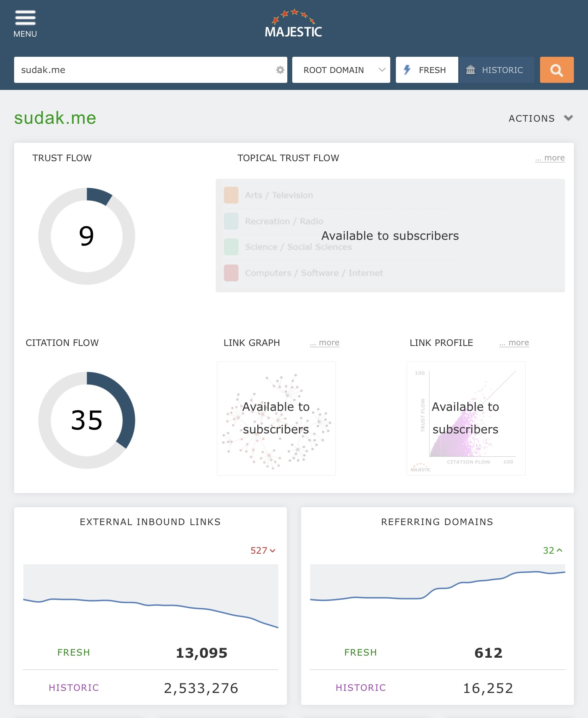Click the FRESH lightning bolt icon
Viewport: 588px width, 718px height.
(407, 70)
